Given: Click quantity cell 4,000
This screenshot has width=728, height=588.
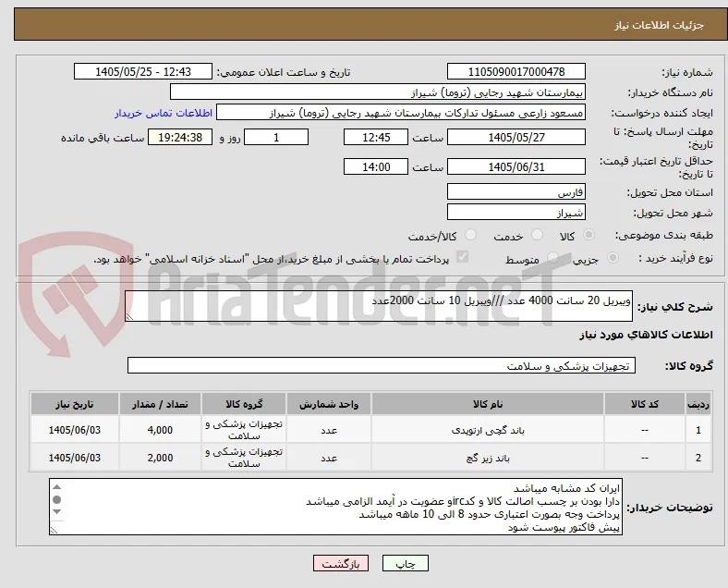Looking at the screenshot, I should [160, 430].
